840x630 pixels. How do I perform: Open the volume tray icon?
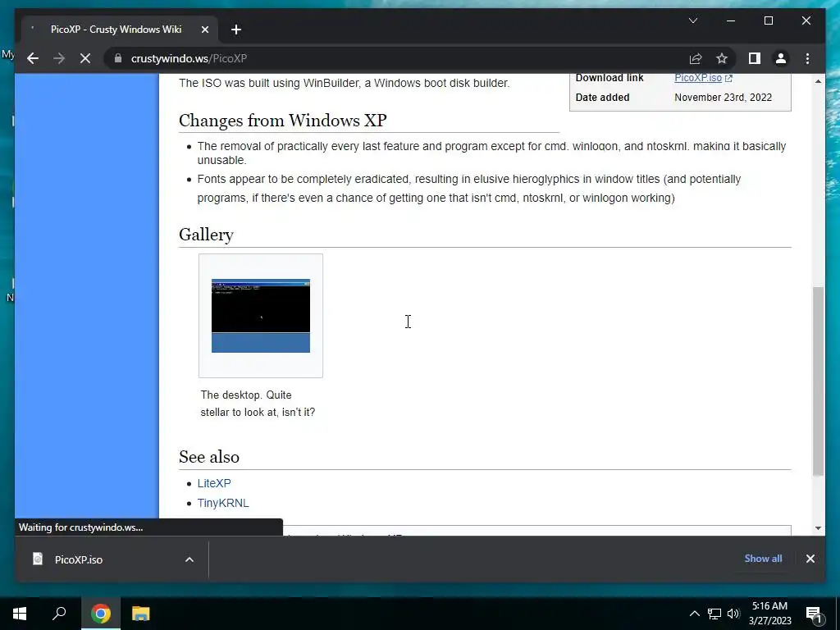(733, 614)
